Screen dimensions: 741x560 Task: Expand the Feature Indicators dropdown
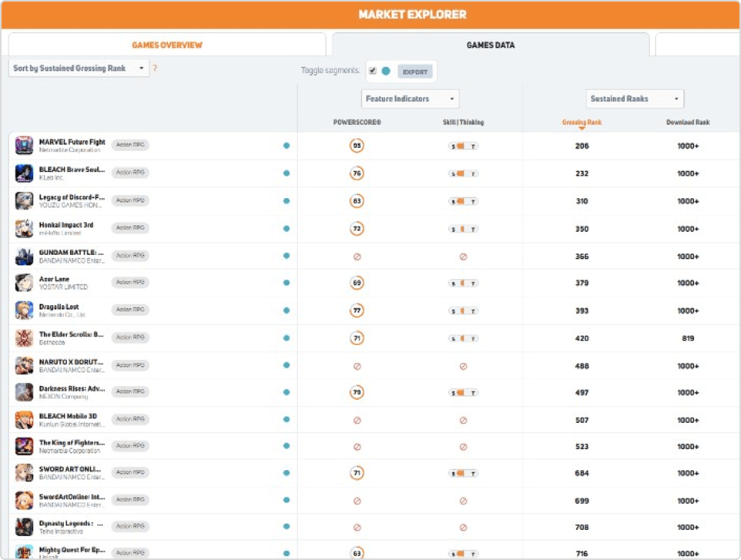click(410, 99)
